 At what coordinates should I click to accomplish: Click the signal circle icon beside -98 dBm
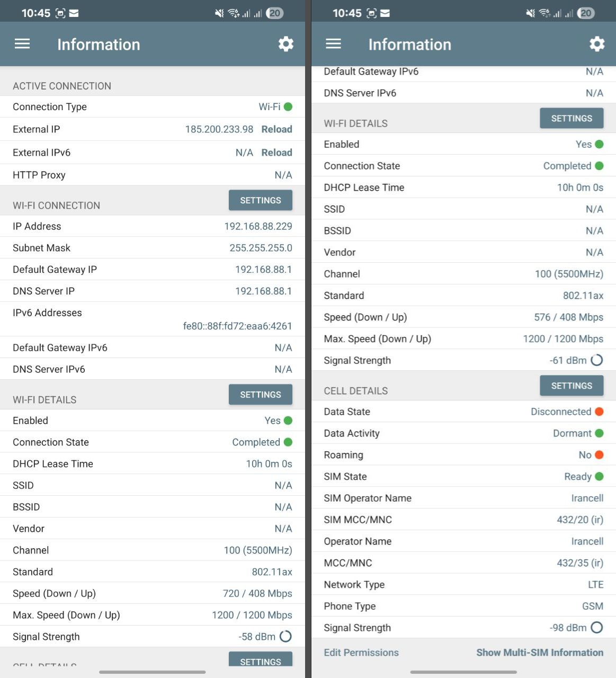(597, 628)
